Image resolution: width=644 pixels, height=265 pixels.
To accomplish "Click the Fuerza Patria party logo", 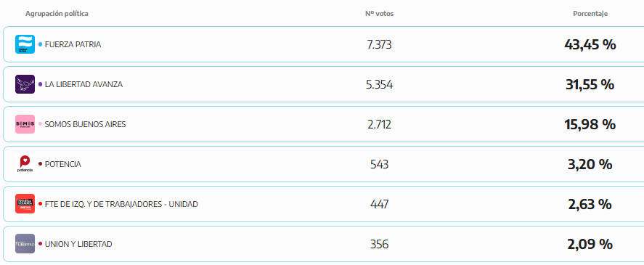I will tap(25, 44).
